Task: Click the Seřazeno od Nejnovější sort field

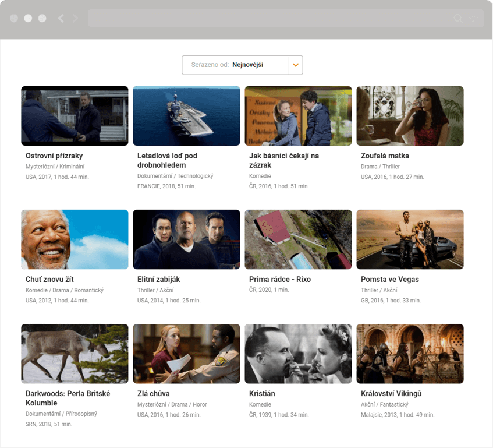Action: click(242, 65)
